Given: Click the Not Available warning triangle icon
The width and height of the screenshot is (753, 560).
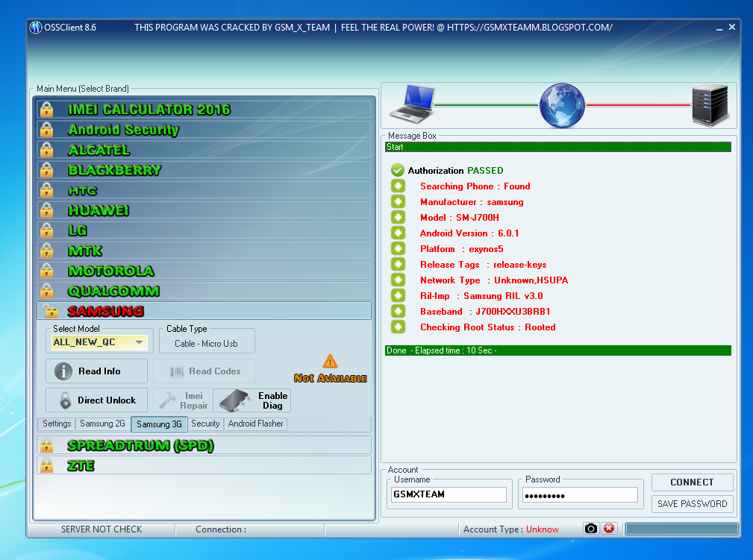Looking at the screenshot, I should pyautogui.click(x=330, y=361).
